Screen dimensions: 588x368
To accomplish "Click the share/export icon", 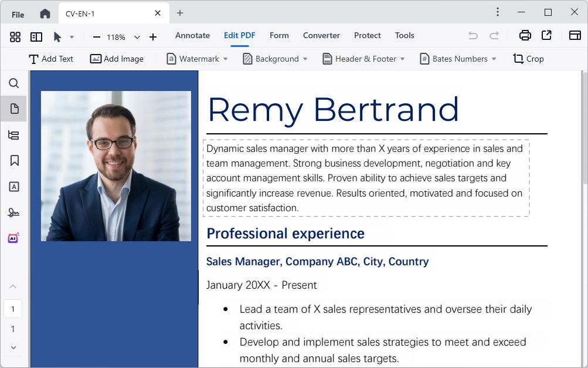I will coord(546,36).
